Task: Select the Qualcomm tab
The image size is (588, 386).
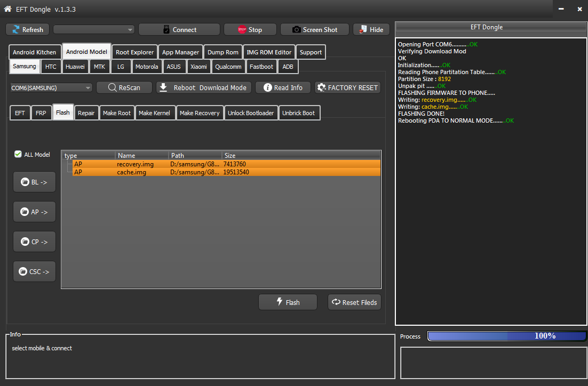Action: pyautogui.click(x=228, y=67)
